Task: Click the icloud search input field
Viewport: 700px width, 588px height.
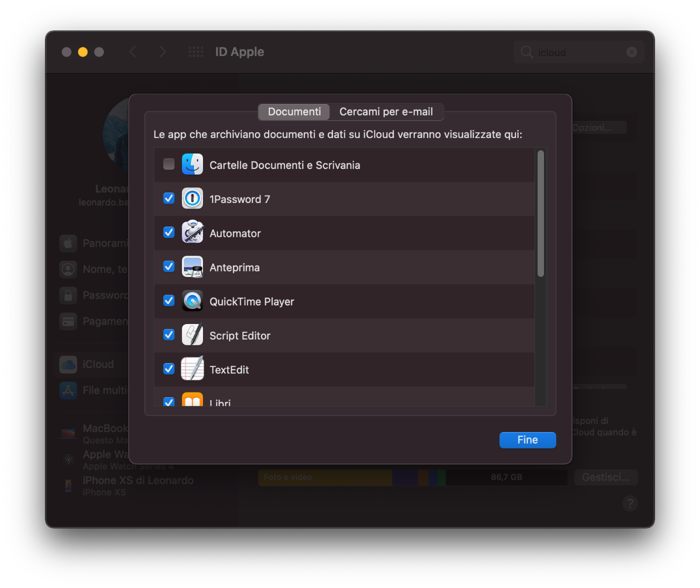Action: (x=578, y=52)
